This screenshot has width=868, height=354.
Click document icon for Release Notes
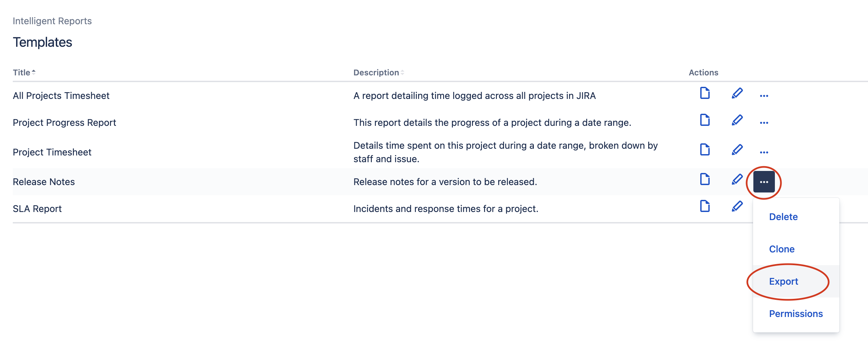[705, 179]
